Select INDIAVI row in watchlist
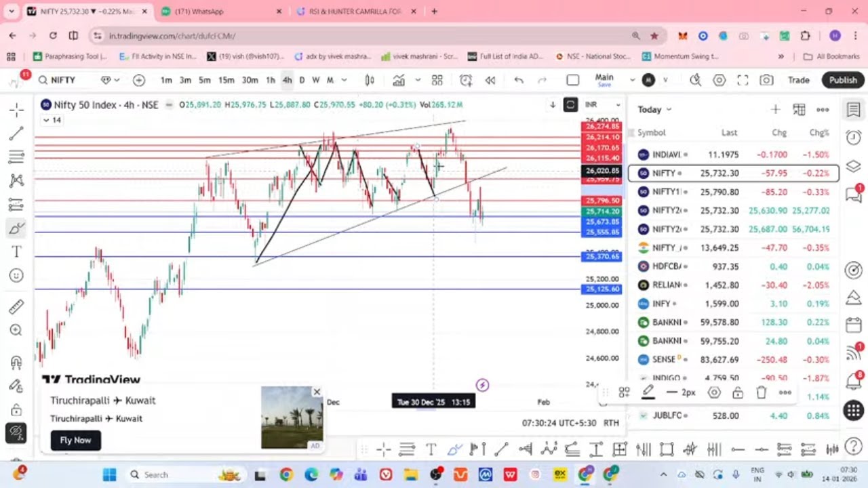This screenshot has height=488, width=868. pyautogui.click(x=734, y=155)
